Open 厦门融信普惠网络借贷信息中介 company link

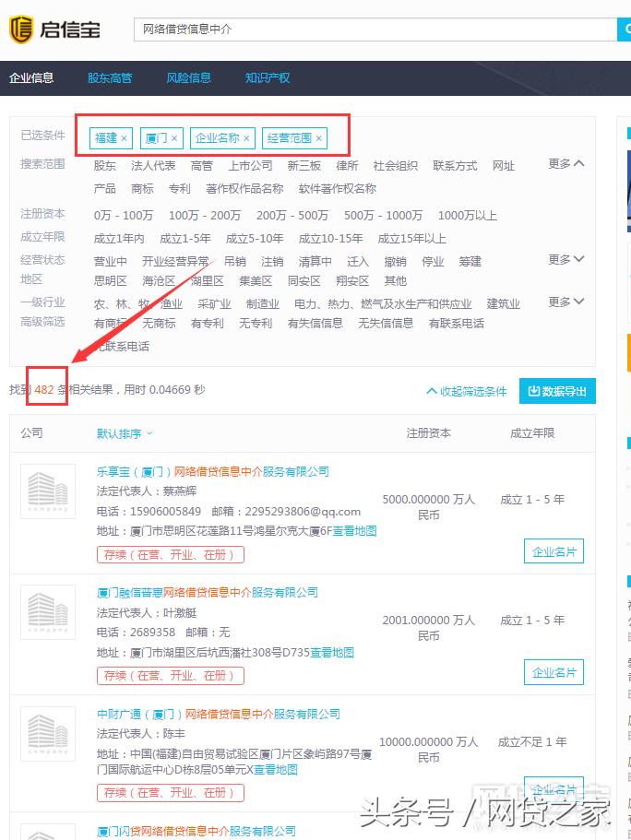coord(208,593)
